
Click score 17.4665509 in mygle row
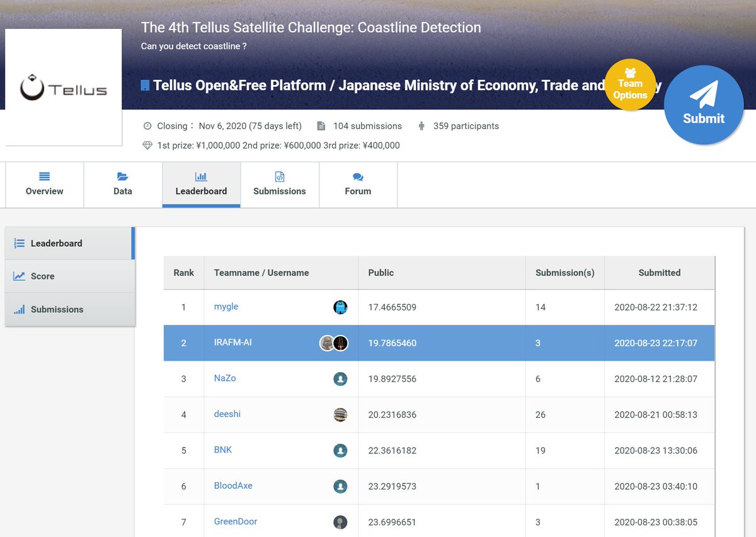[392, 307]
